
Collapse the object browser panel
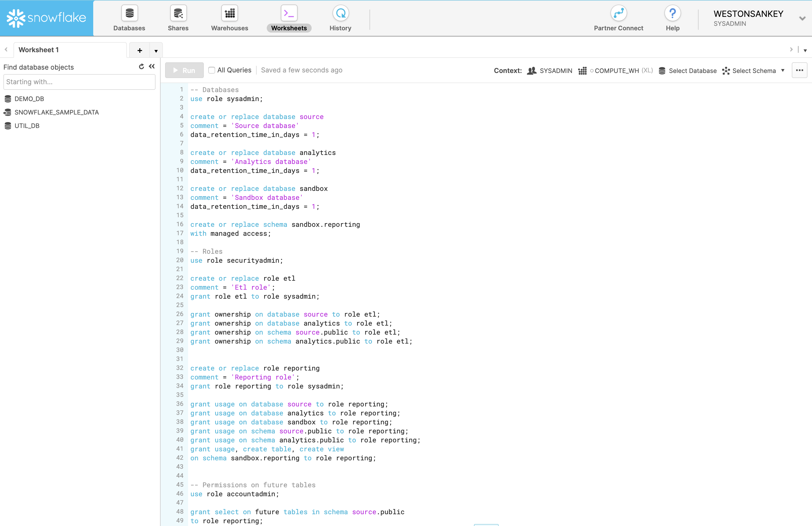(152, 67)
